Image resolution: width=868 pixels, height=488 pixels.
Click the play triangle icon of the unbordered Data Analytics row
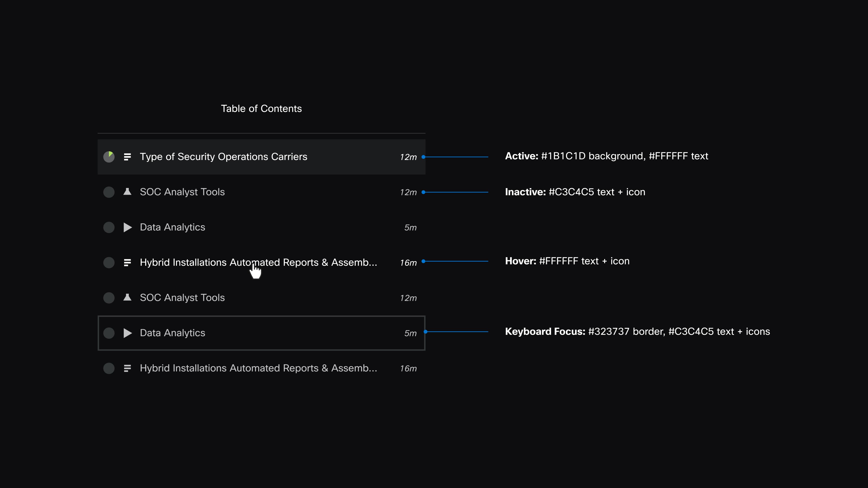[127, 227]
